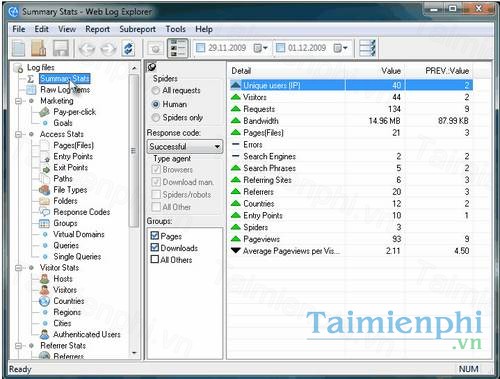
Task: Open the View menu
Action: pyautogui.click(x=67, y=29)
